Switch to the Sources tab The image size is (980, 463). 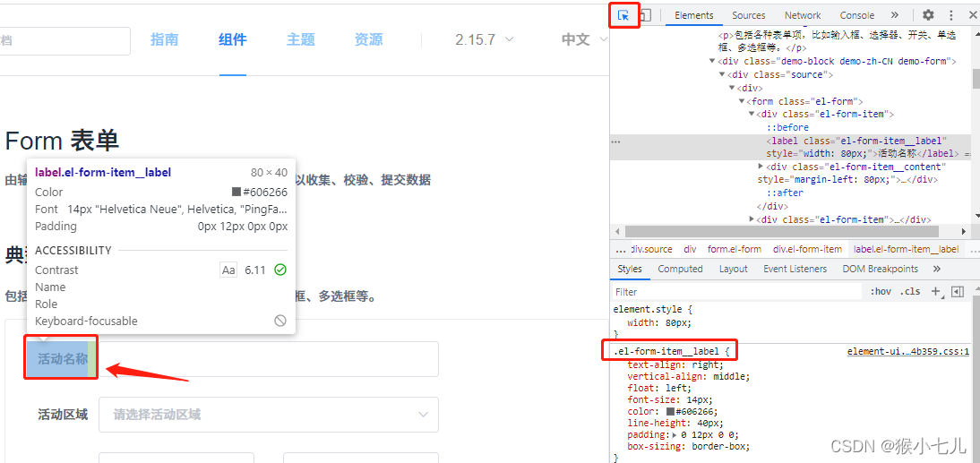pyautogui.click(x=749, y=15)
